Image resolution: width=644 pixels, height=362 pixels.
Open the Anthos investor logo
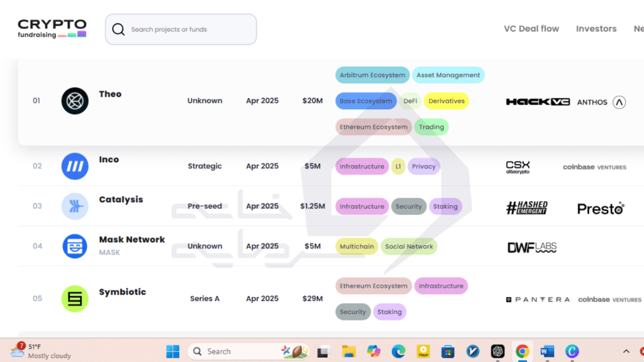(x=601, y=102)
